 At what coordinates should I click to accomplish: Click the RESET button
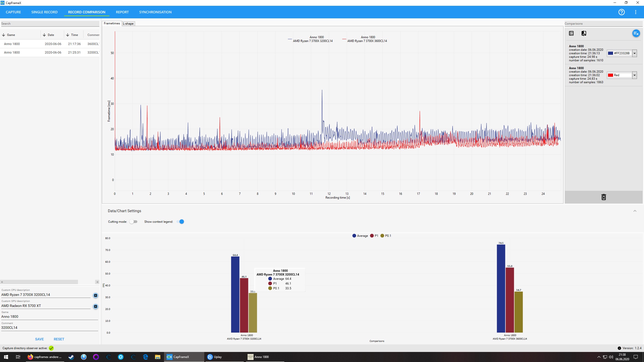(x=59, y=339)
